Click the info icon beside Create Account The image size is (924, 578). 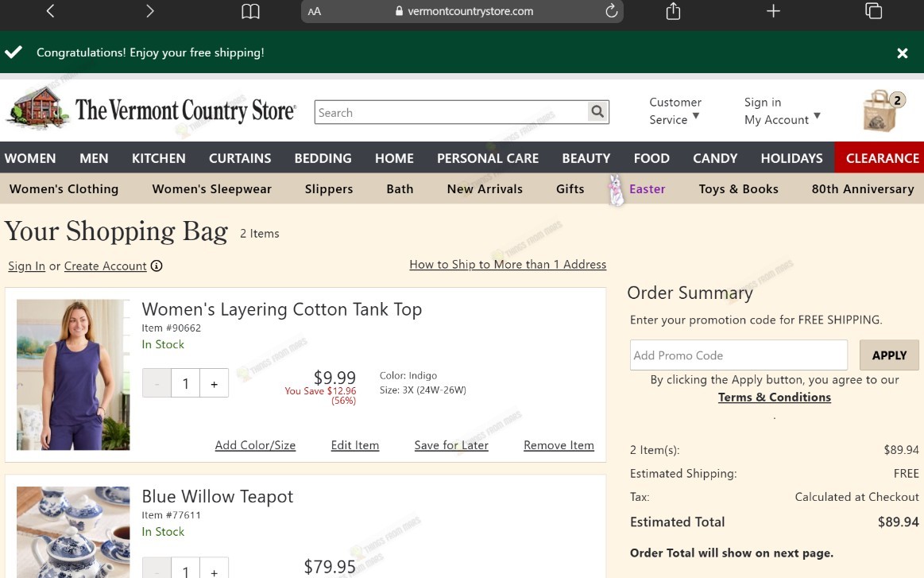tap(157, 266)
